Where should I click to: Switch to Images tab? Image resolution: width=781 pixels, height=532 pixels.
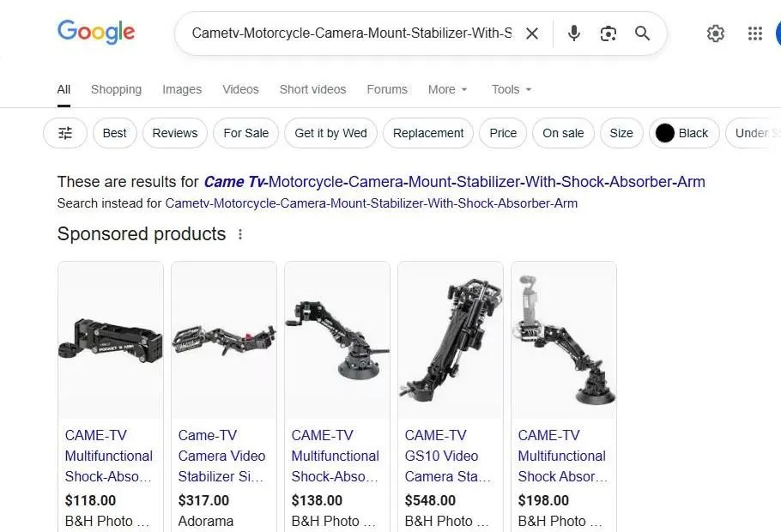[182, 89]
